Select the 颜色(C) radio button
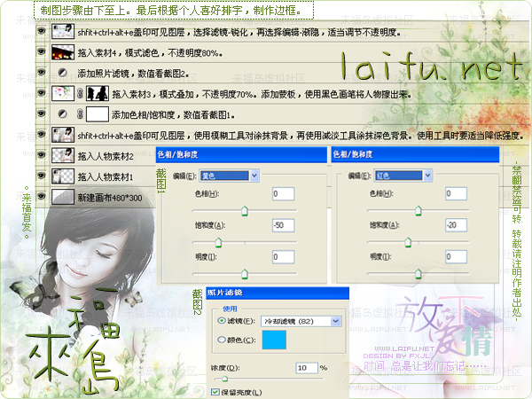The width and height of the screenshot is (532, 399). pos(222,340)
